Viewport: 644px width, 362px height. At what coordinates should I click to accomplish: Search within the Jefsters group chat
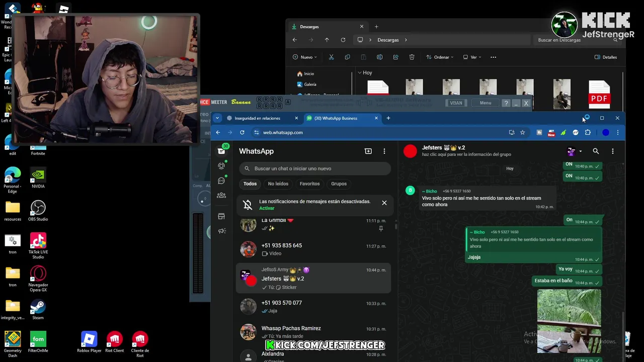click(596, 151)
